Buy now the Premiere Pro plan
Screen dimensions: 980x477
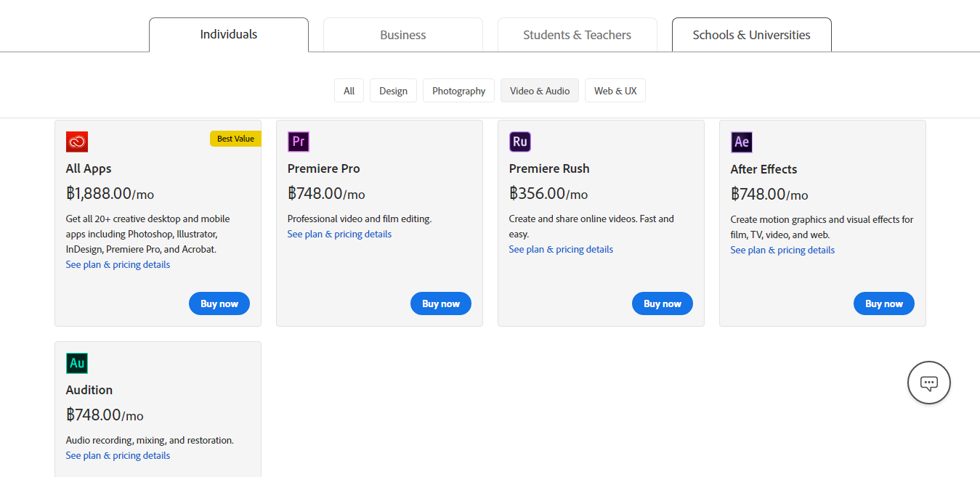(x=441, y=303)
